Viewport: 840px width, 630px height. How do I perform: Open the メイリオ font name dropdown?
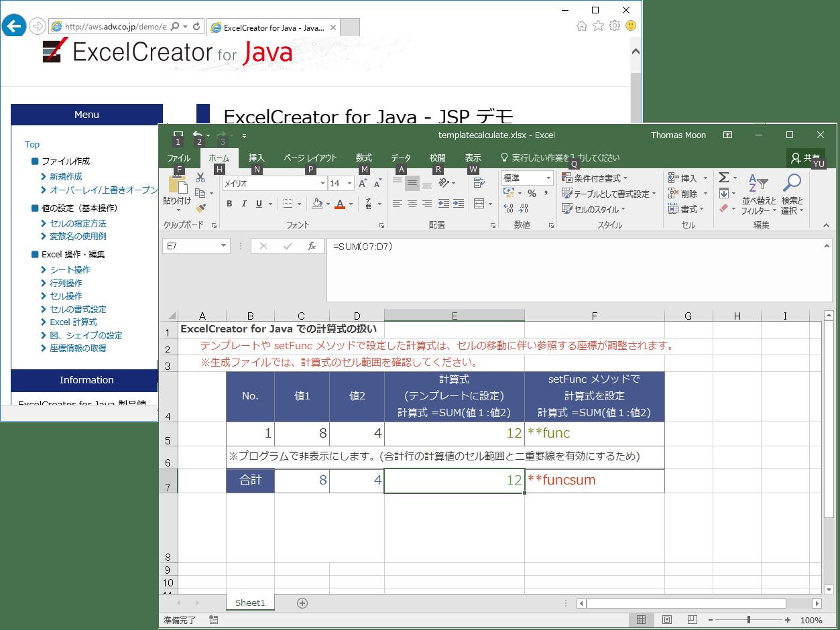(x=322, y=183)
